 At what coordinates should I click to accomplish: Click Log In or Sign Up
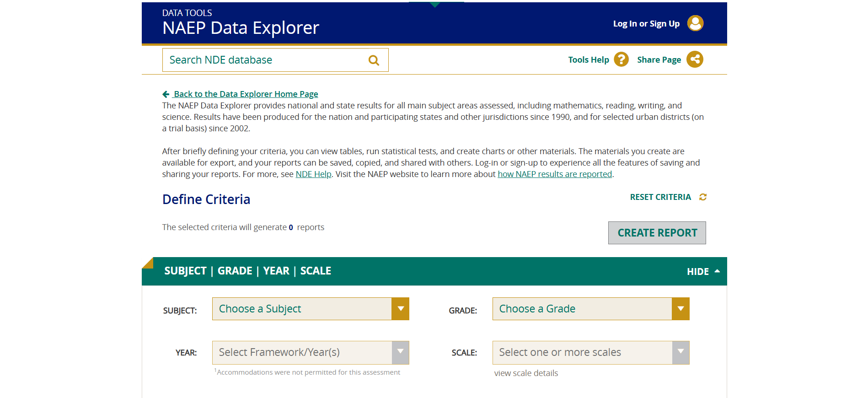(x=646, y=24)
